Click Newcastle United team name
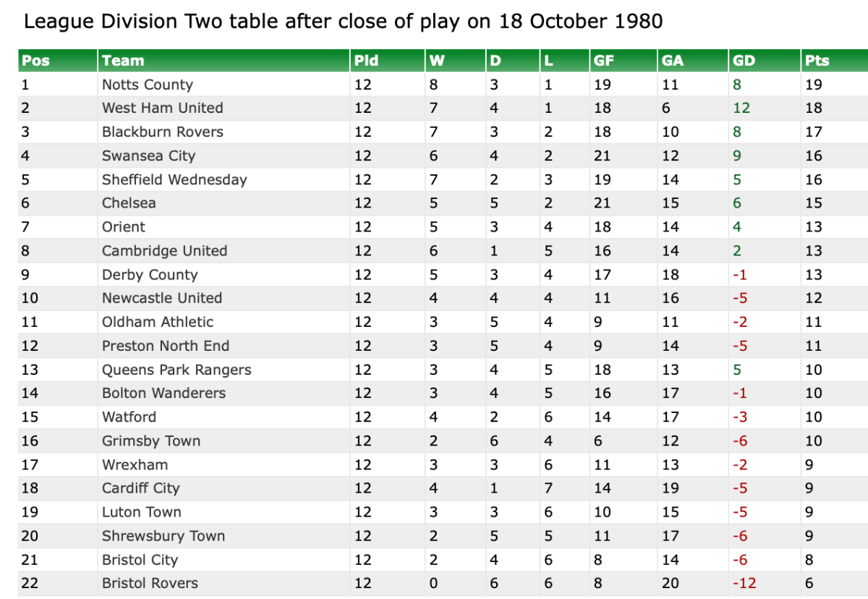868x599 pixels. [162, 298]
